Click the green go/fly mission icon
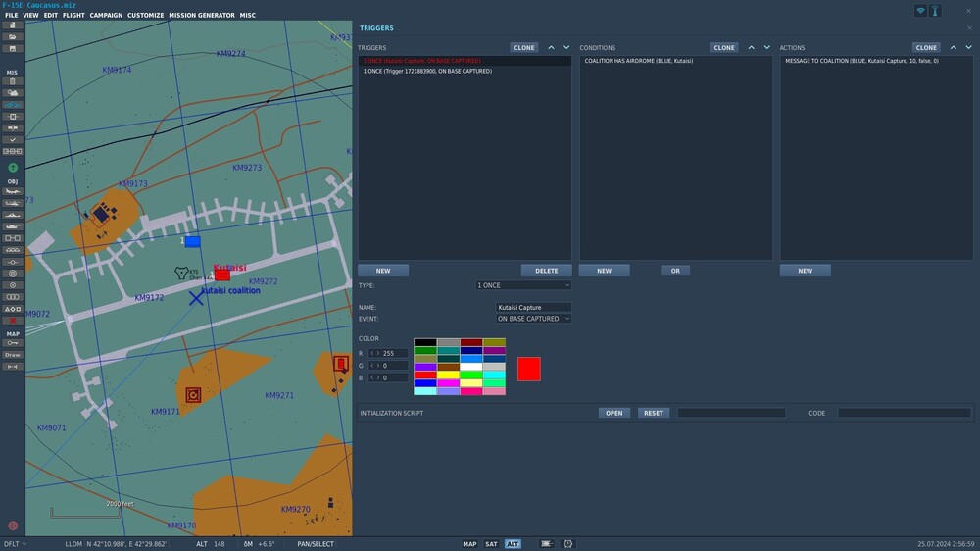The image size is (980, 551). (x=13, y=168)
